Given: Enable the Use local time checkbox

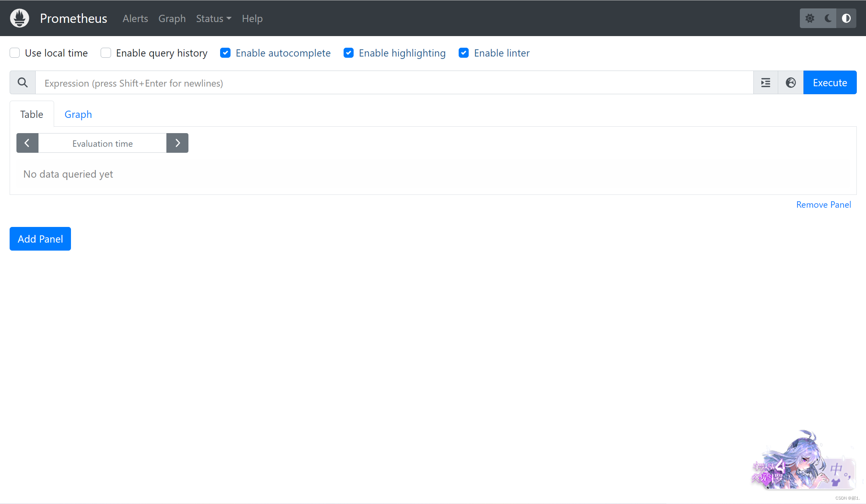Looking at the screenshot, I should pos(15,53).
